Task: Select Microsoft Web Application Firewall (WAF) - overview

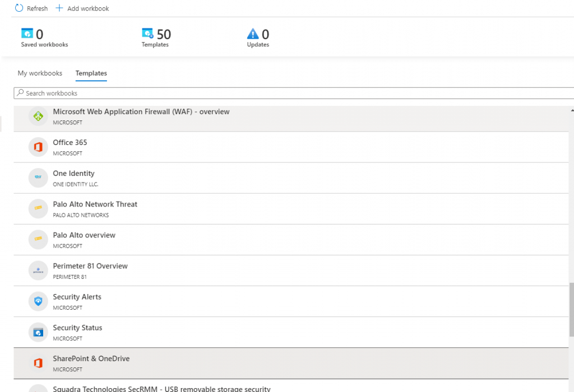Action: point(141,111)
